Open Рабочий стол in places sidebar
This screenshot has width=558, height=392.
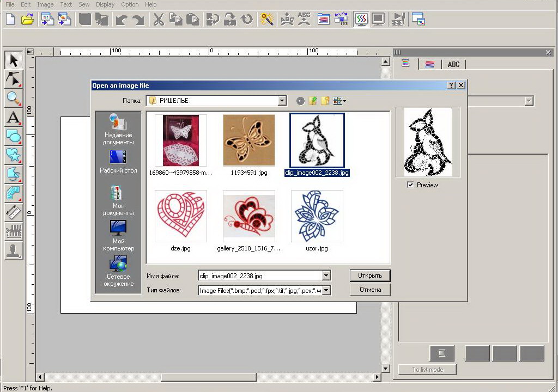(118, 162)
